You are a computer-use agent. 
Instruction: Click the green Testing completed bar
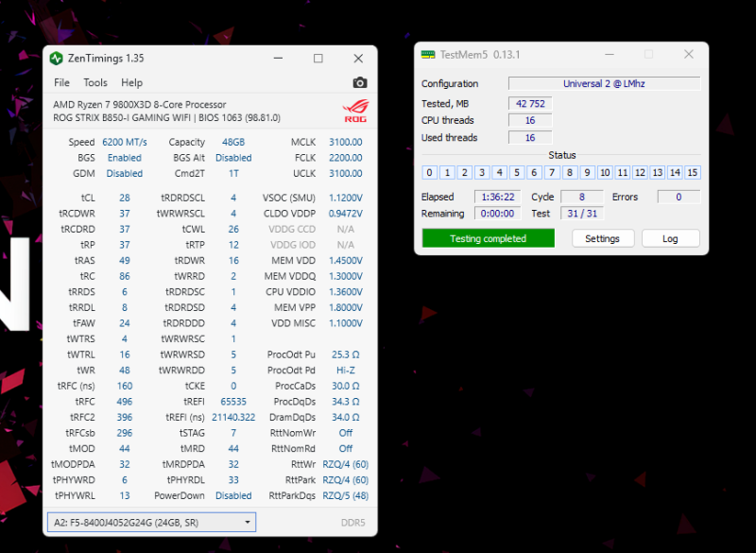[x=489, y=238]
